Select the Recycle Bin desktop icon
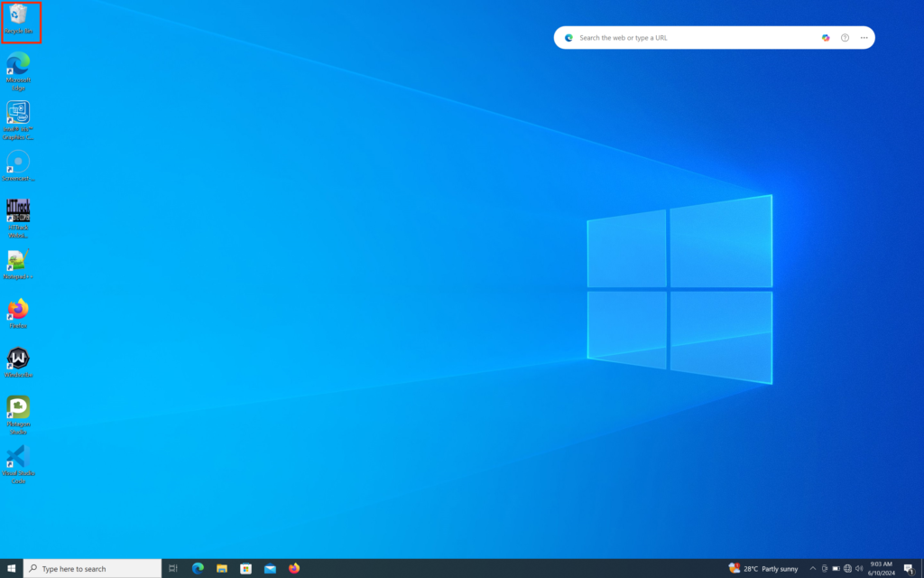 (18, 20)
